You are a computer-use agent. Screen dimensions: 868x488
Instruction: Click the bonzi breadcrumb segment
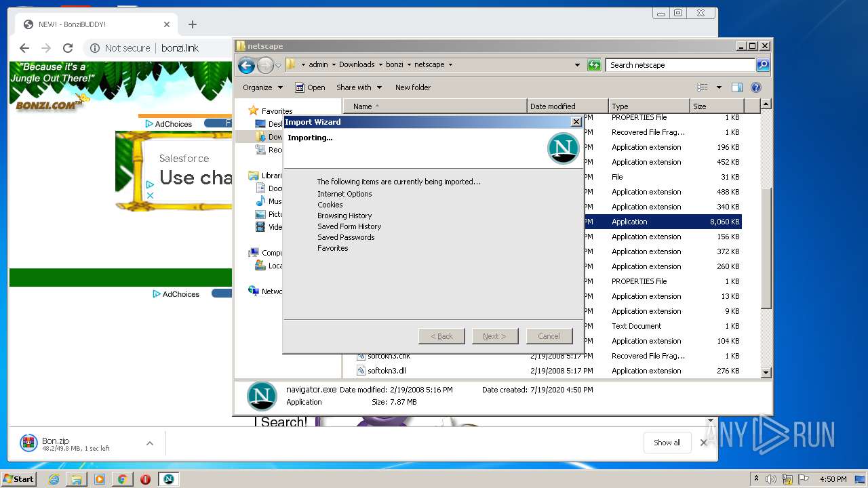click(394, 65)
